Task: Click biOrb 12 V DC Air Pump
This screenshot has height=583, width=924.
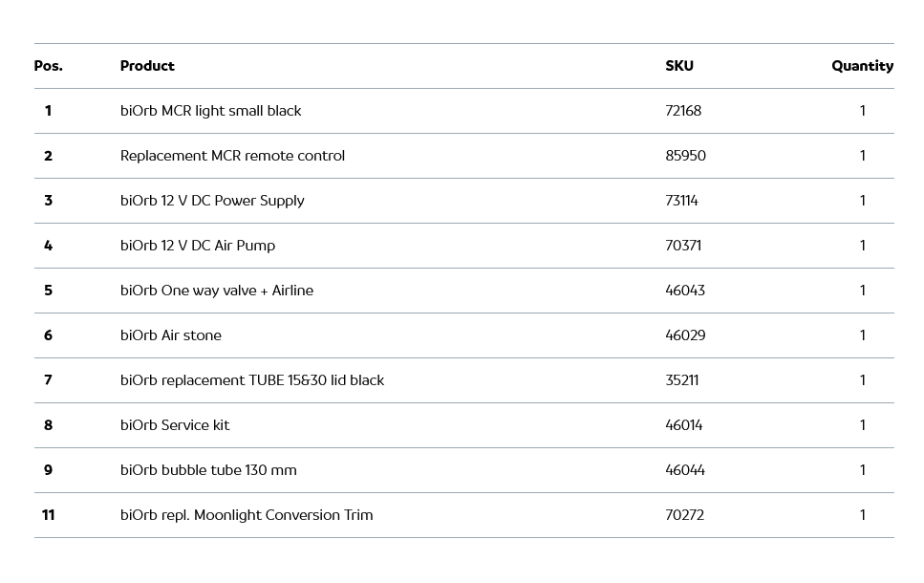Action: (x=198, y=246)
